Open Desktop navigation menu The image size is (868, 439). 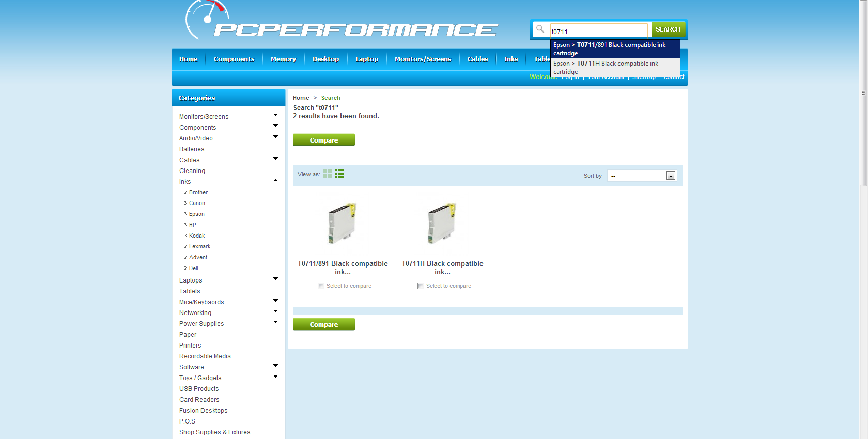(326, 59)
